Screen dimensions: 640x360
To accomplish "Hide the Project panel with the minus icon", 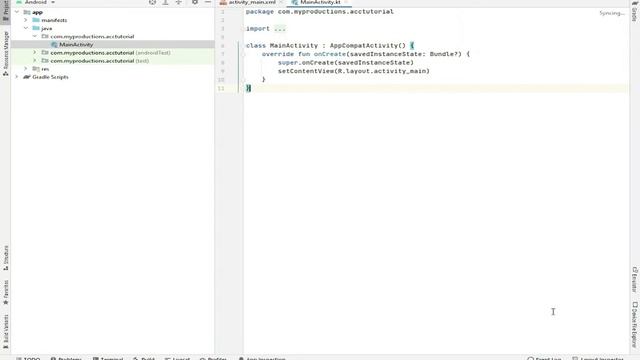I will pyautogui.click(x=208, y=2).
